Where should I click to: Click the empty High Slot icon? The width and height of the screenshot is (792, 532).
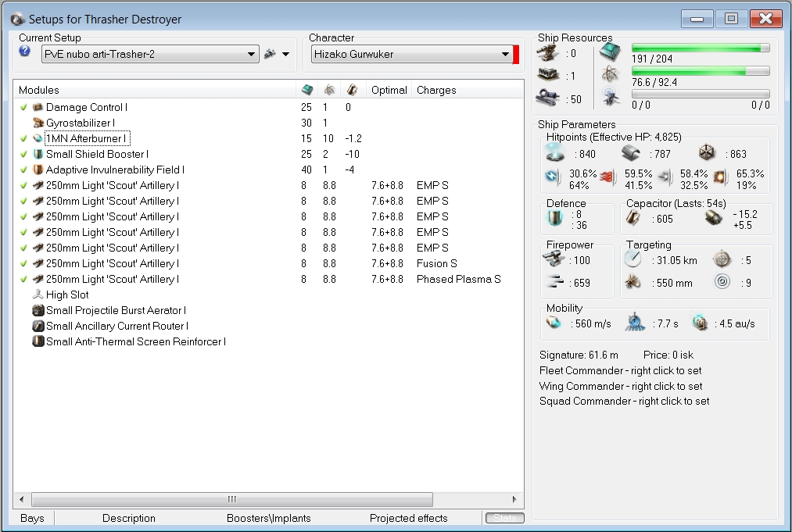coord(38,295)
